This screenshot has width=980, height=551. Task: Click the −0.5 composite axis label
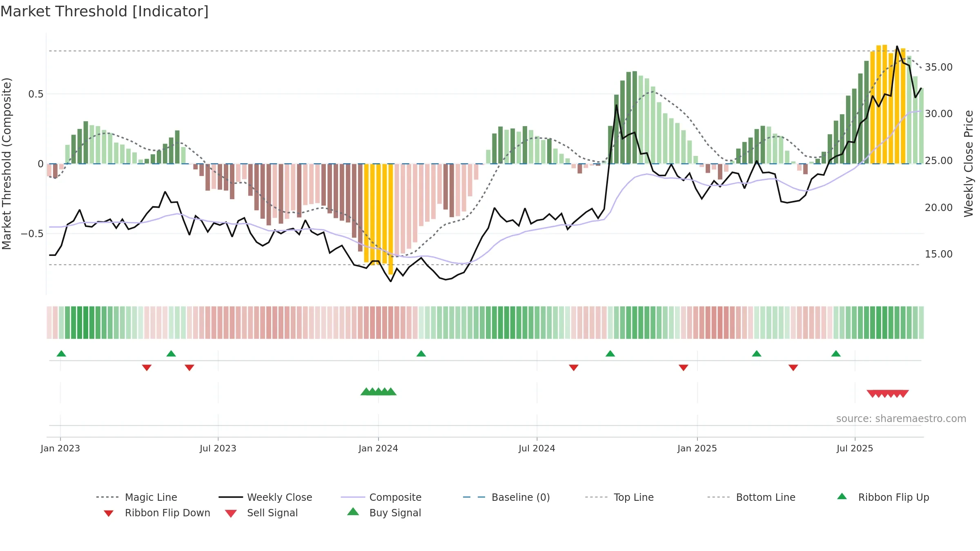(x=32, y=234)
